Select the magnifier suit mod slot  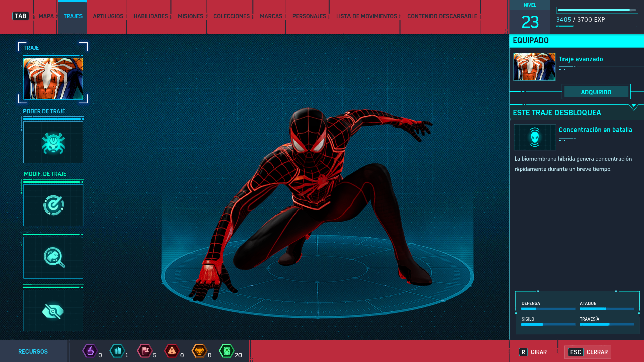[53, 257]
